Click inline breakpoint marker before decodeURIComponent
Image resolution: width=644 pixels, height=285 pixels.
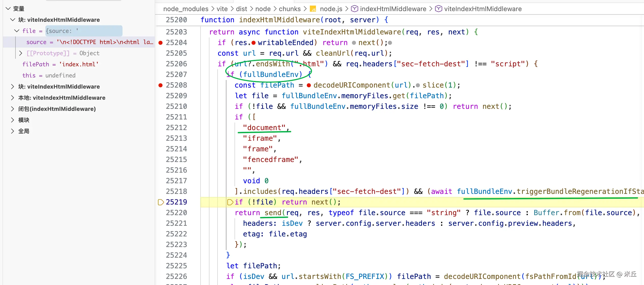[309, 85]
